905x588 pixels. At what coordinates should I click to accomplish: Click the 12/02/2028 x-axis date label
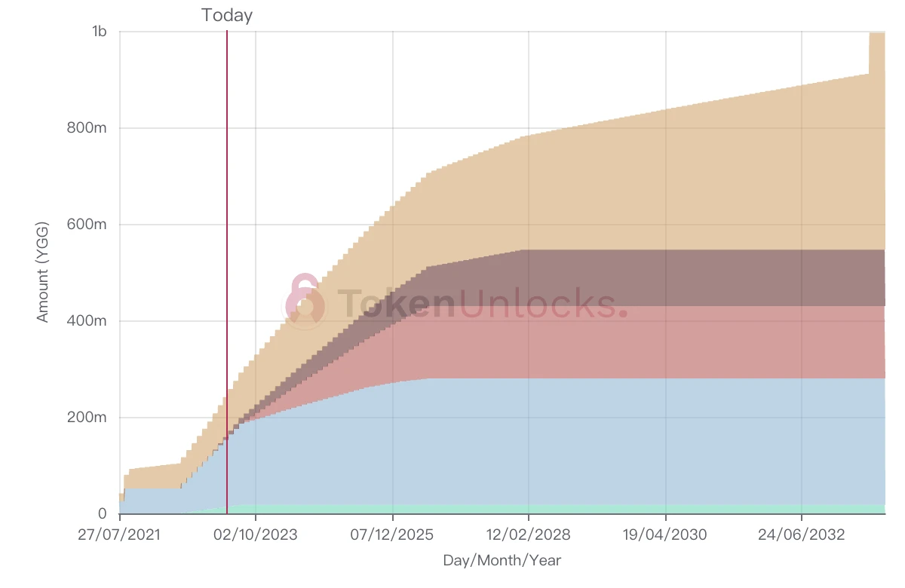[x=529, y=534]
